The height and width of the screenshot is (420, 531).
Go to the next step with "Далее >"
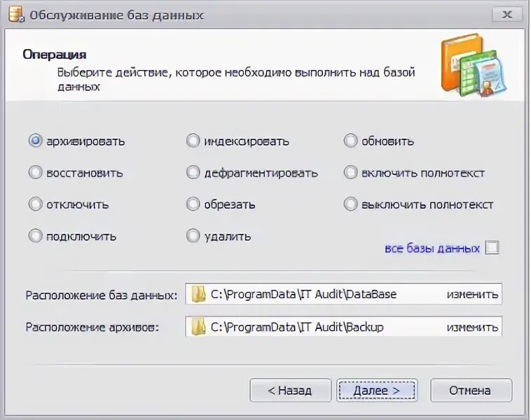[x=377, y=391]
